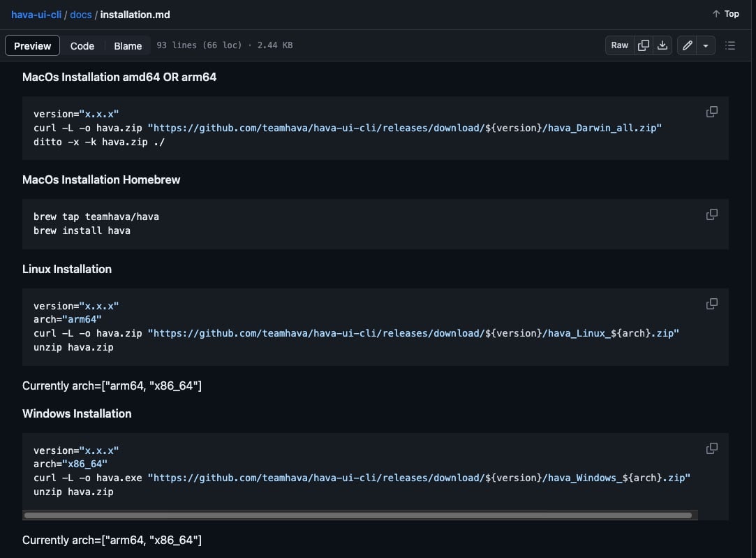Go to hava-ui-cli repository root
The width and height of the screenshot is (756, 558).
(36, 15)
